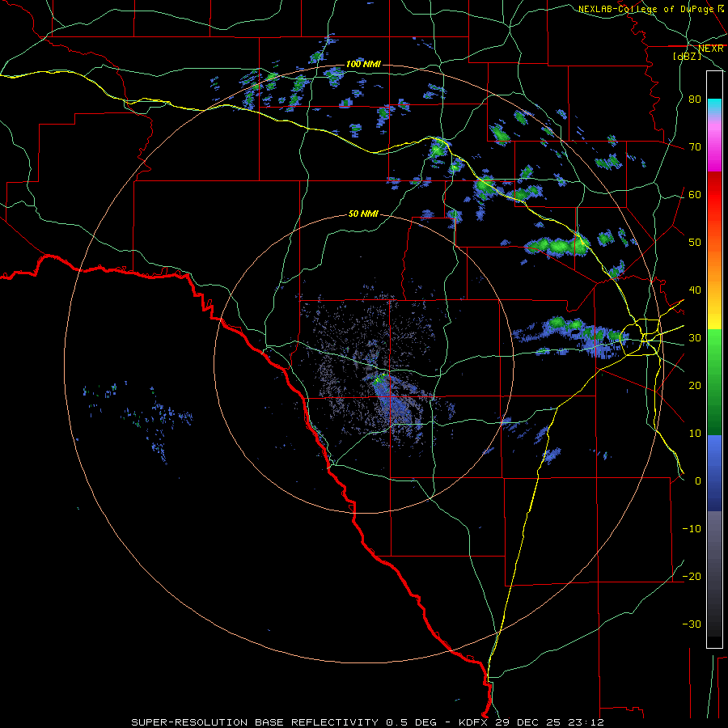Click the [dBZ] units label
The image size is (728, 728).
coord(687,57)
